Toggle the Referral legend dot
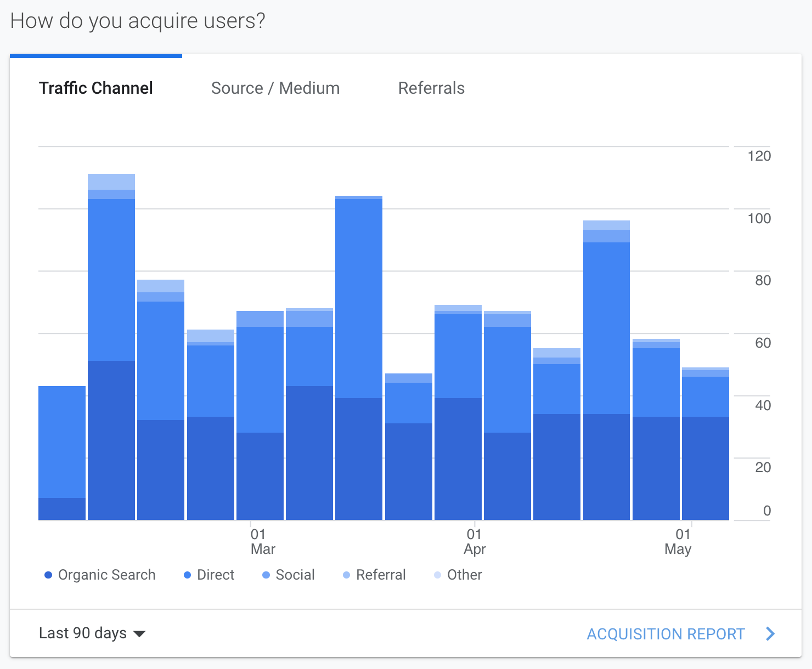 pyautogui.click(x=346, y=575)
